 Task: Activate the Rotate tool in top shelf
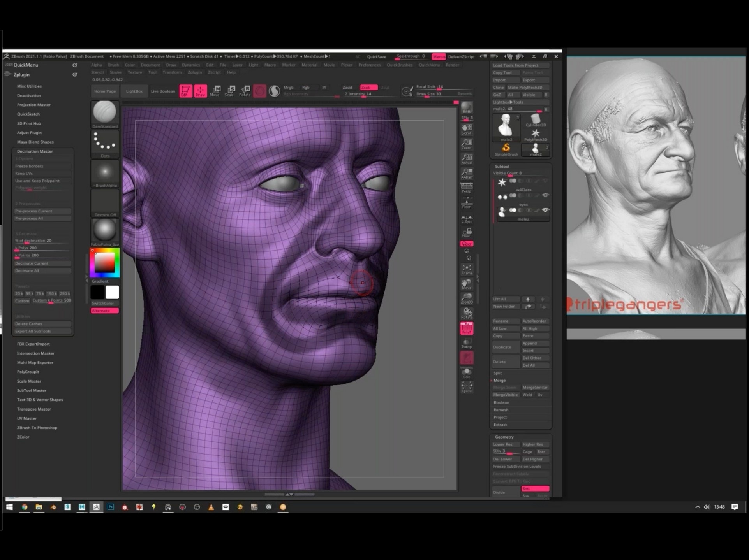pyautogui.click(x=245, y=91)
